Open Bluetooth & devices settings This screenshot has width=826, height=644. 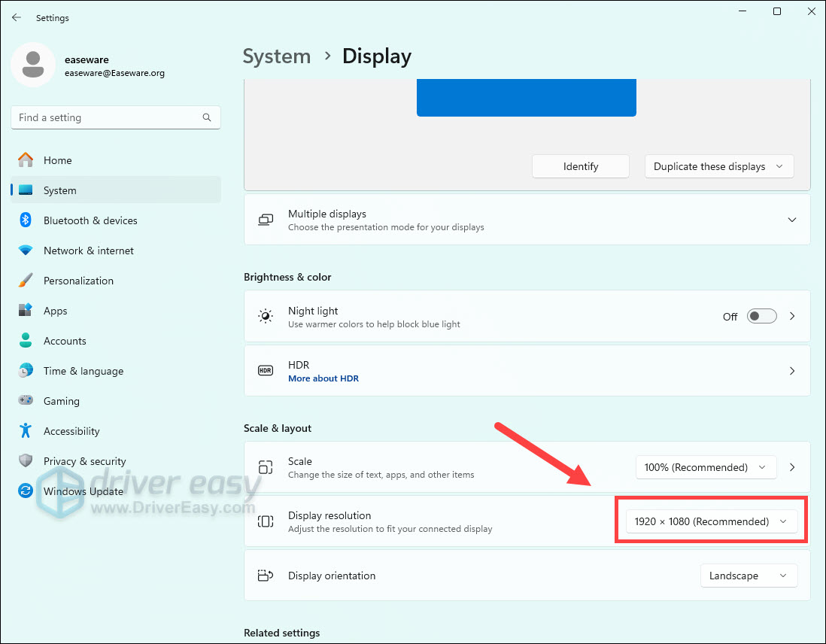click(90, 220)
